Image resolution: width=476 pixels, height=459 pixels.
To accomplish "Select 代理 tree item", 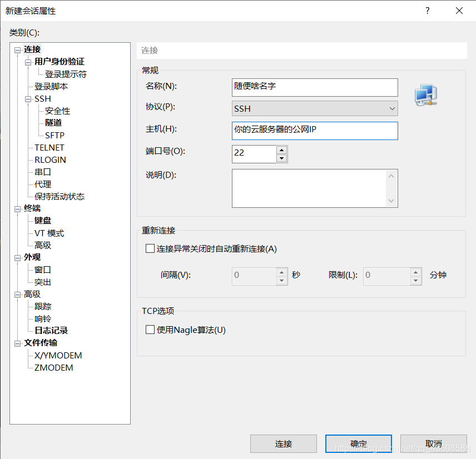I will pos(42,184).
